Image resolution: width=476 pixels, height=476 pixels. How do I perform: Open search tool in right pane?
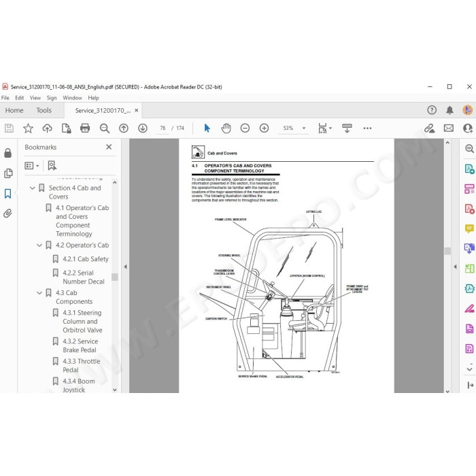coord(469,148)
